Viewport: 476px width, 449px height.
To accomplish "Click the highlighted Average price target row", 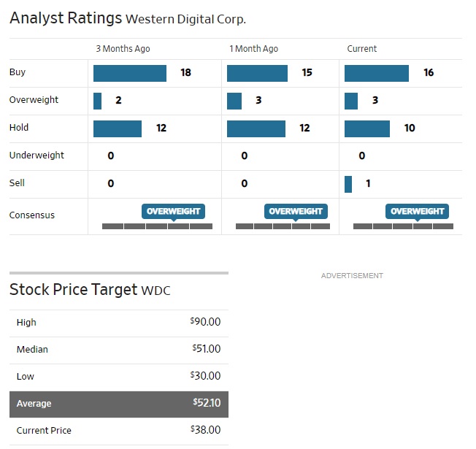I will click(x=118, y=404).
